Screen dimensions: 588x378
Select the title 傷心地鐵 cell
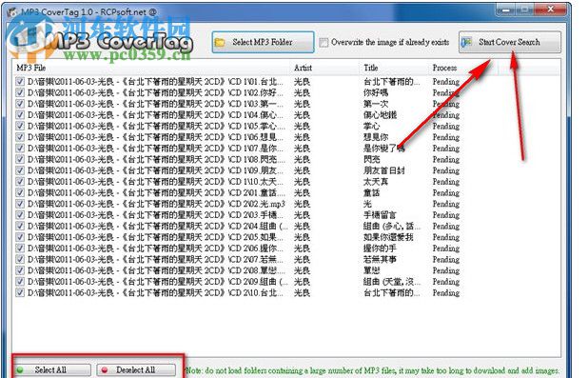click(x=380, y=115)
